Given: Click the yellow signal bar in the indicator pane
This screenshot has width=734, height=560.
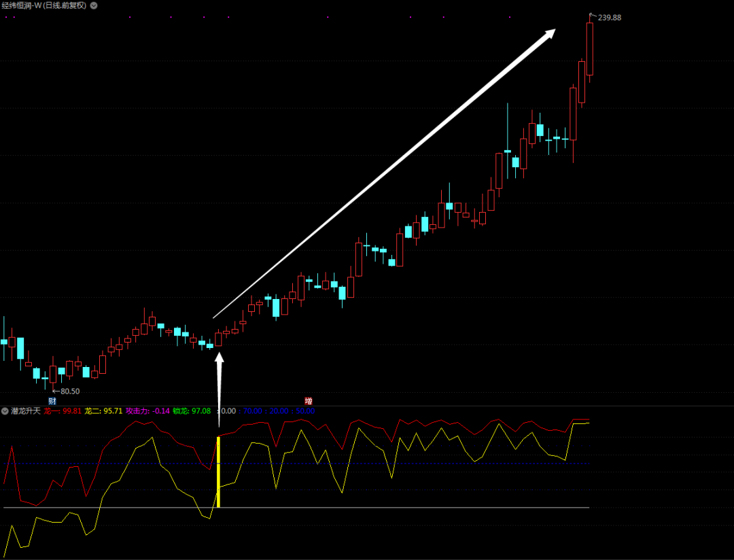Looking at the screenshot, I should [x=218, y=472].
